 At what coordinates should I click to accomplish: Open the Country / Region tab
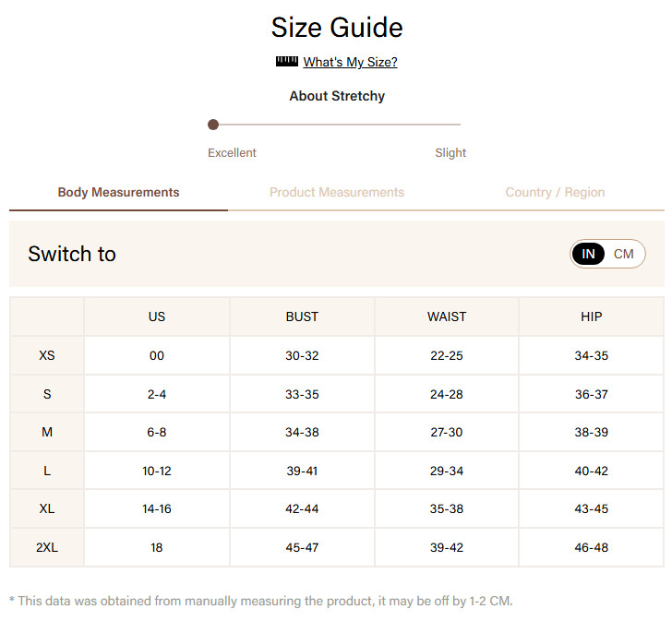(x=555, y=192)
